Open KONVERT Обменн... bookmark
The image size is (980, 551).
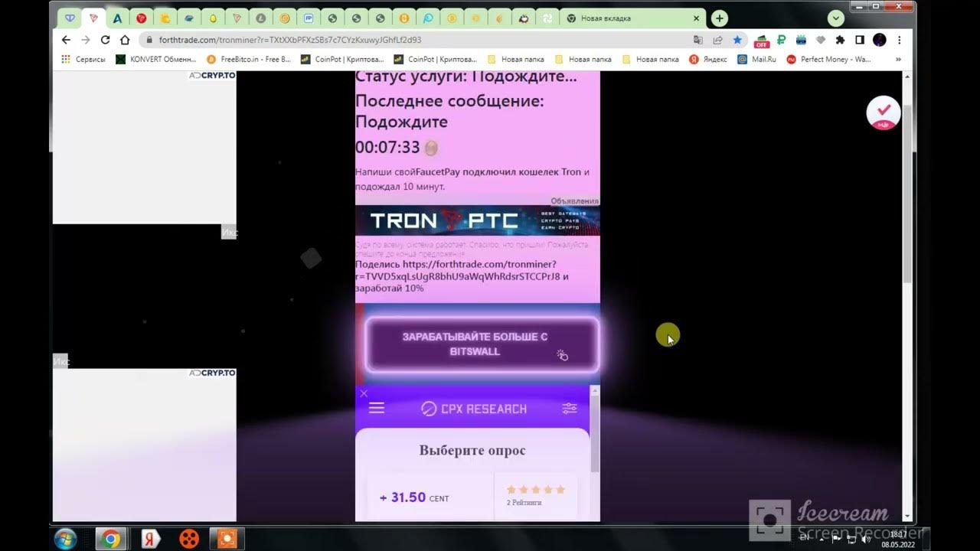[156, 59]
